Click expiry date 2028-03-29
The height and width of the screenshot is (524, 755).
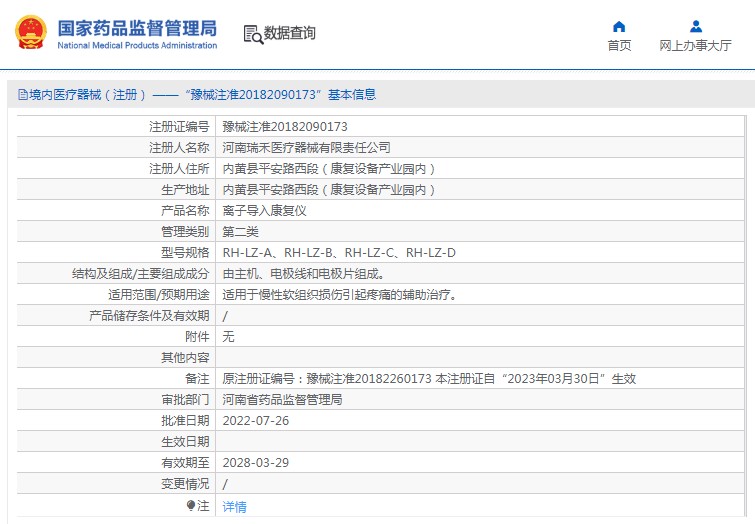coord(256,462)
